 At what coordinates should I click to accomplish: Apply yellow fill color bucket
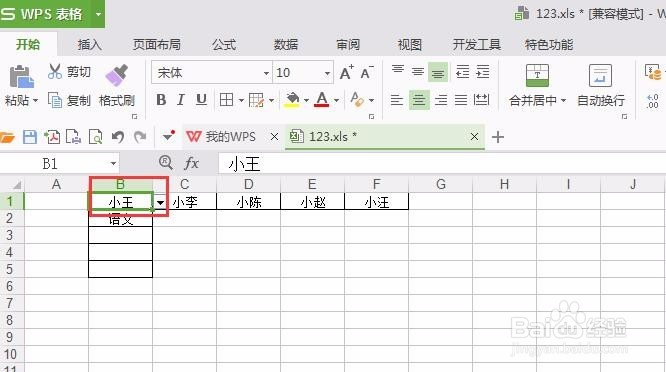tap(292, 100)
